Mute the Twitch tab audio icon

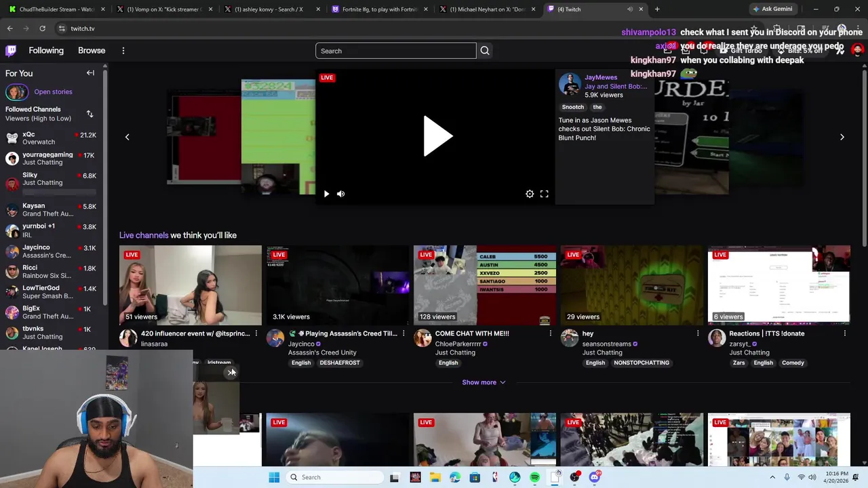(x=630, y=9)
